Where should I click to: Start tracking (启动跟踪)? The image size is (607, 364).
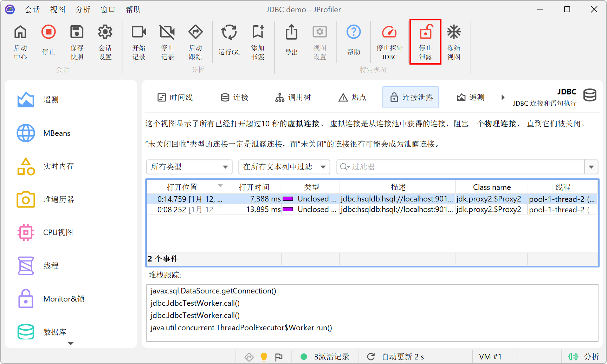pyautogui.click(x=195, y=42)
